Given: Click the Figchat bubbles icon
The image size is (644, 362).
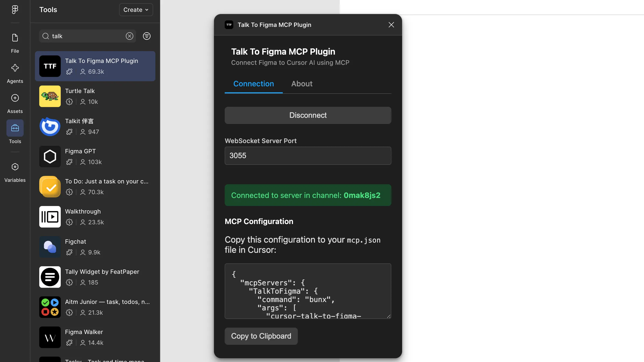Looking at the screenshot, I should [50, 247].
